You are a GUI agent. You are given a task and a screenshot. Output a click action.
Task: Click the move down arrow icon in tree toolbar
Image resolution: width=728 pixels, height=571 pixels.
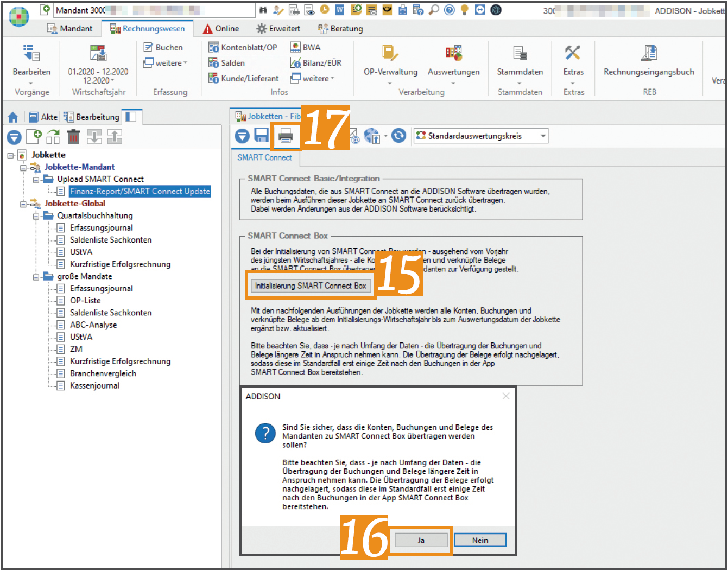coord(94,136)
